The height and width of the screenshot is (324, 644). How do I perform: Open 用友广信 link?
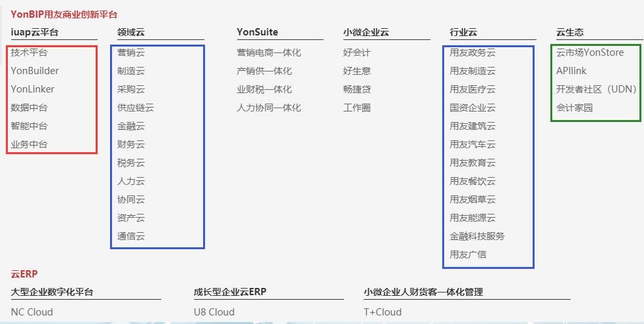click(468, 254)
